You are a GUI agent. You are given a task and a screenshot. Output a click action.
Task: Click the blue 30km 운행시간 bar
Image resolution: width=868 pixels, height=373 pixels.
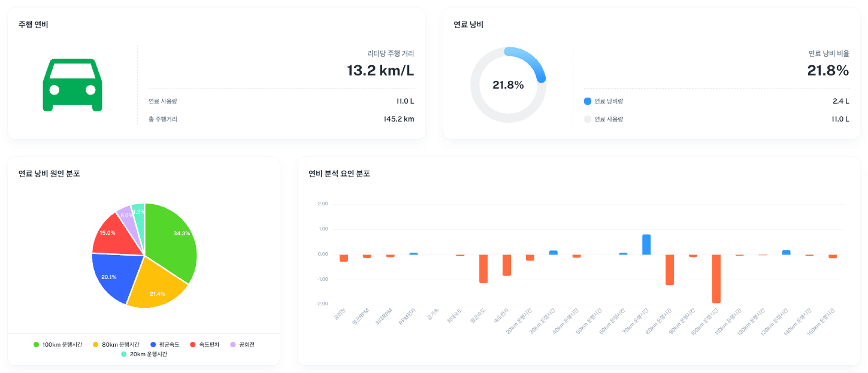[554, 253]
